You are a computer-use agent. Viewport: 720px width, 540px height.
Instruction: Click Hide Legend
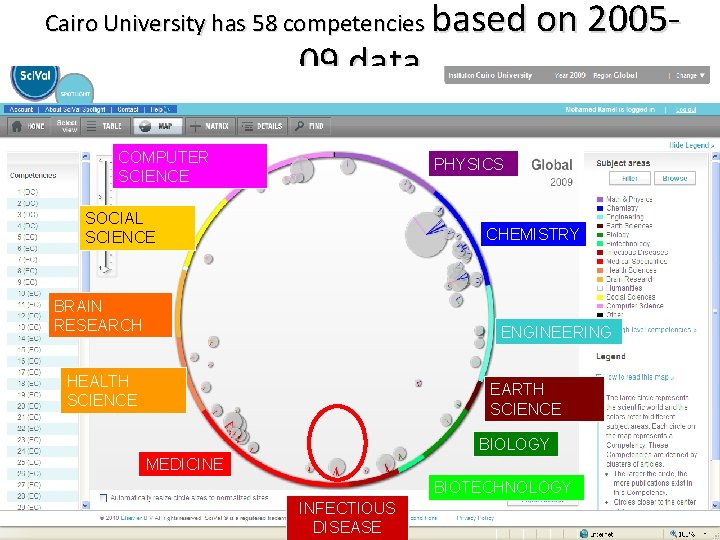(692, 145)
